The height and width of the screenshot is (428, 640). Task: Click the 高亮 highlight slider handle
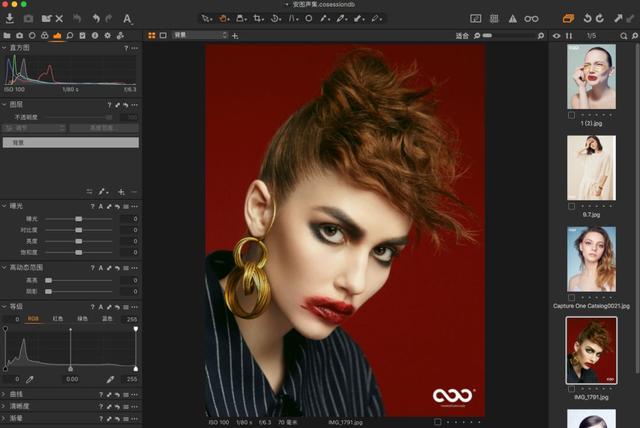(48, 280)
